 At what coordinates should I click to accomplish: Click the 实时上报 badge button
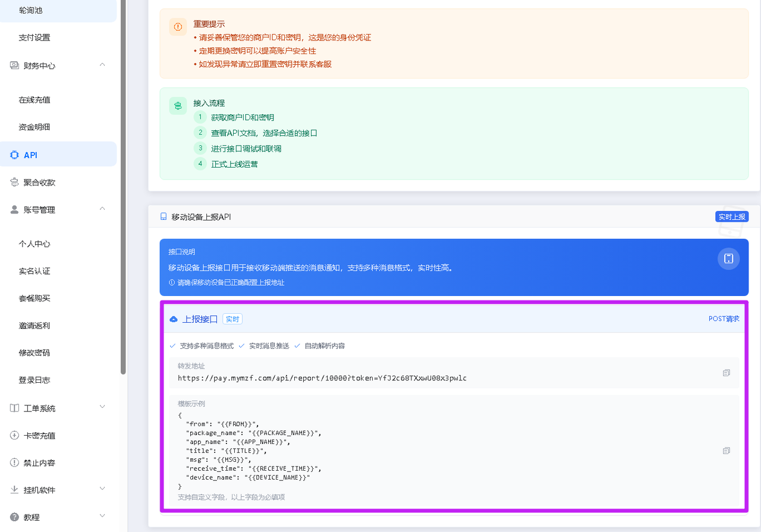click(x=732, y=216)
